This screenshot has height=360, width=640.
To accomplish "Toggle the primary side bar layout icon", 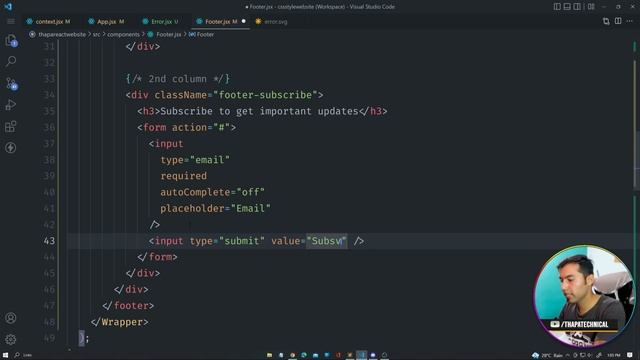I will [557, 7].
